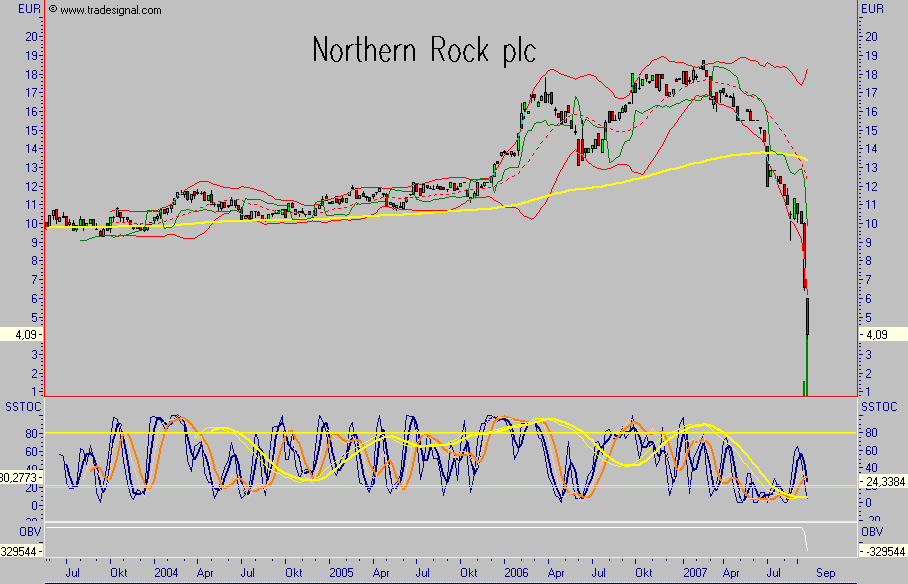Select the 7 price label on right axis

(868, 280)
